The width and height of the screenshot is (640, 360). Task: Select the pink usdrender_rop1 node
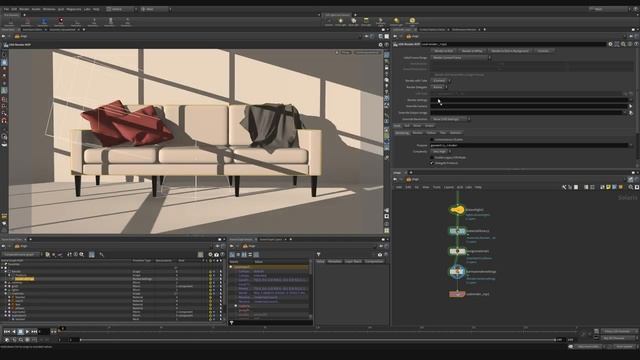coord(457,294)
